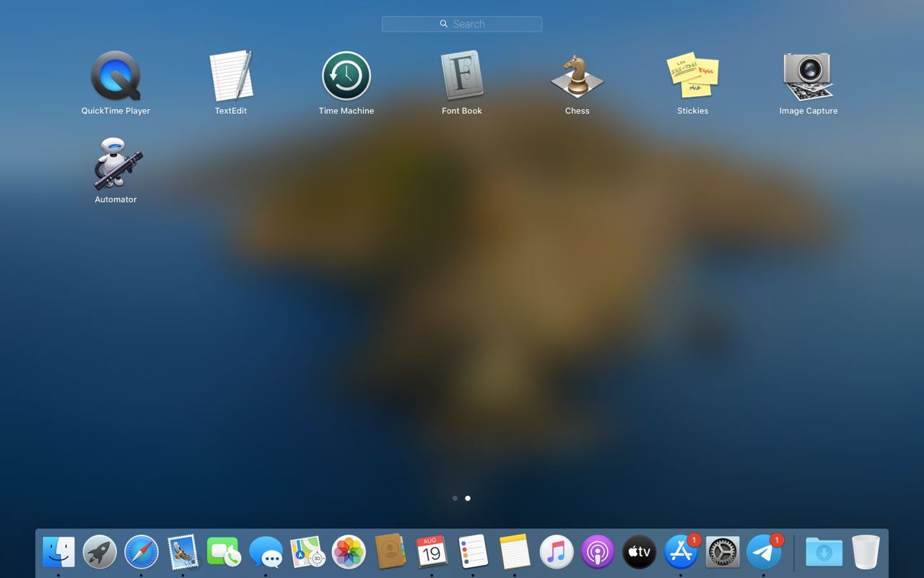Screen dimensions: 924x578
Task: Click the "QuickTime Player" label
Action: click(115, 111)
